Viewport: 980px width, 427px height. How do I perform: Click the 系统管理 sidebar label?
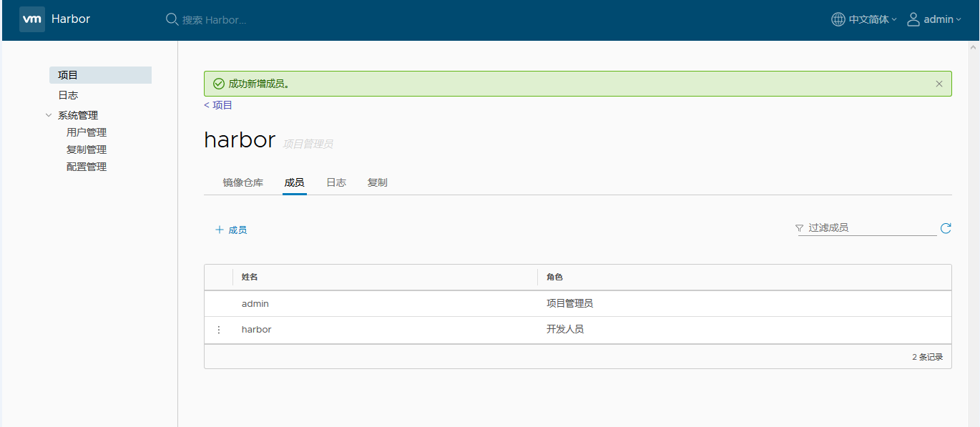point(78,115)
